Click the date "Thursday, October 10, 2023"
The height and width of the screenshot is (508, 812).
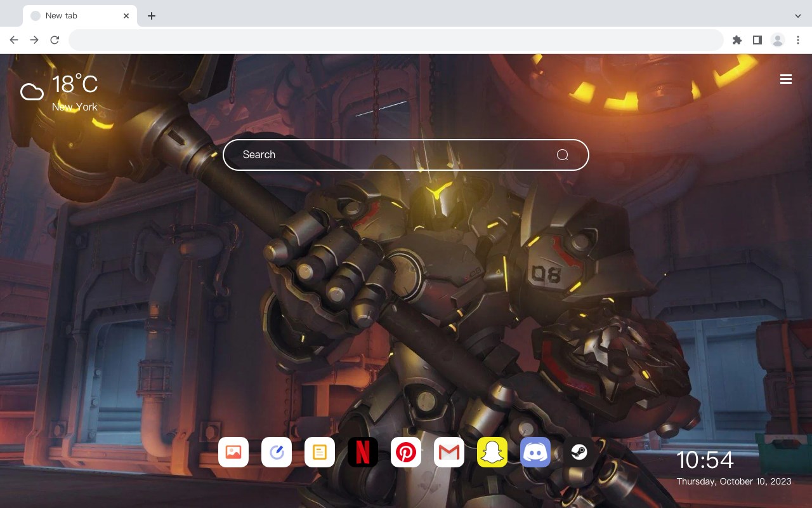pos(734,481)
